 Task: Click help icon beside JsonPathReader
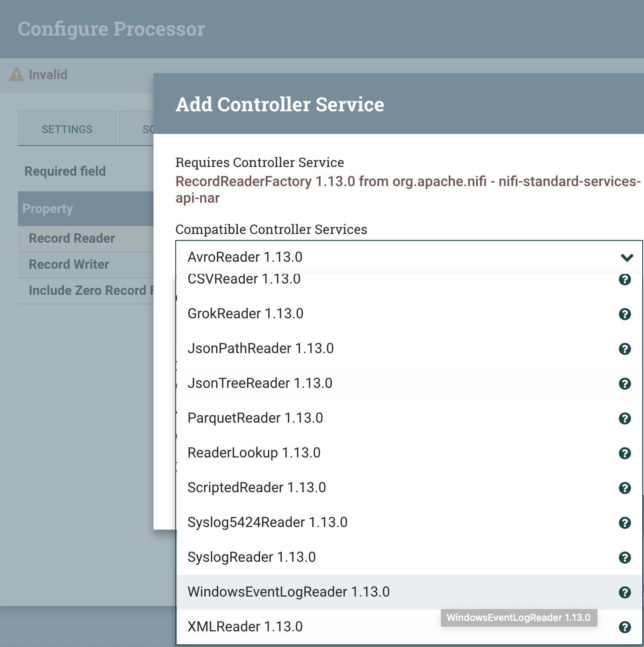[x=624, y=349]
